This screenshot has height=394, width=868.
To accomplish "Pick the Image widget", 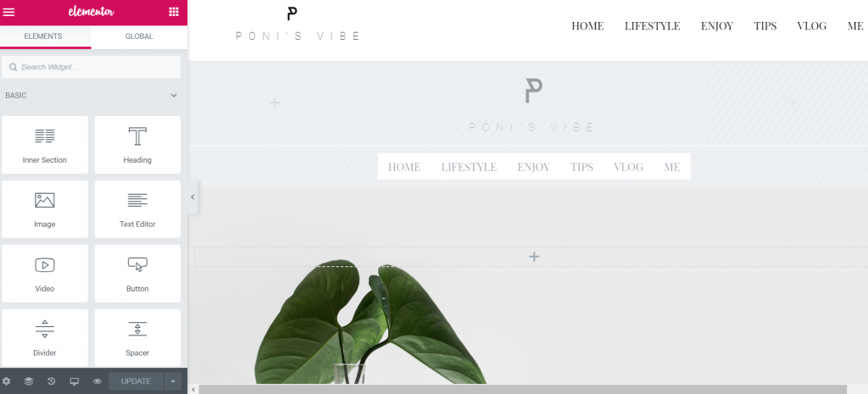I will tap(45, 209).
